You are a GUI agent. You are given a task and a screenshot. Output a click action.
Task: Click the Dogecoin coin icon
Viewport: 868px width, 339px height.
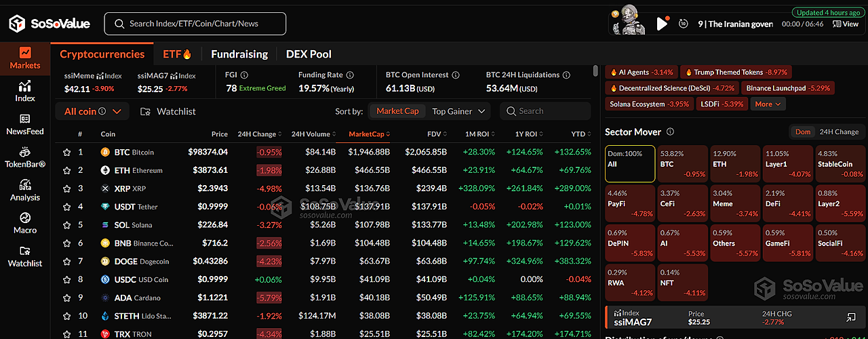(x=105, y=261)
